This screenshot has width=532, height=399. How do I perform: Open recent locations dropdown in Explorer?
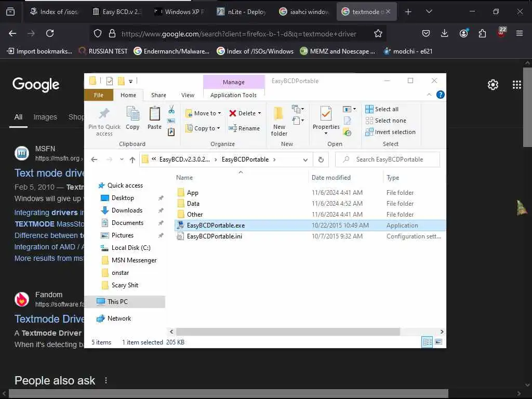[122, 159]
